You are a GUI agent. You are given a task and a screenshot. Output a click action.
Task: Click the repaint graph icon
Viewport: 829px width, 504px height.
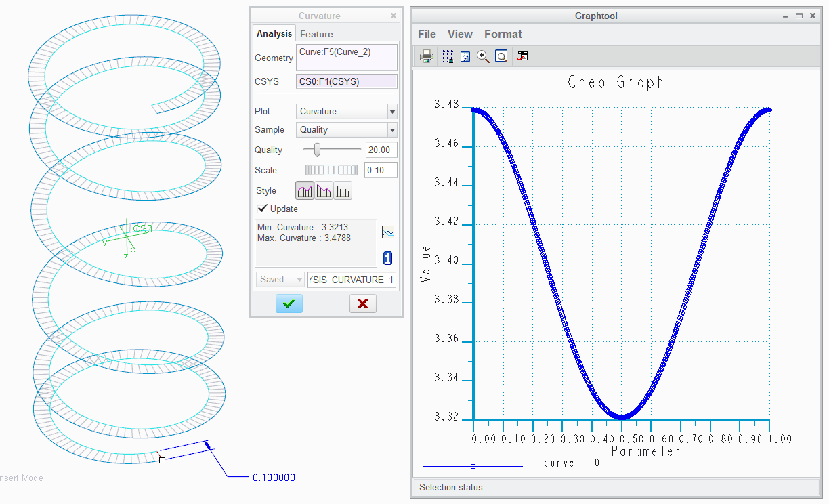point(465,57)
